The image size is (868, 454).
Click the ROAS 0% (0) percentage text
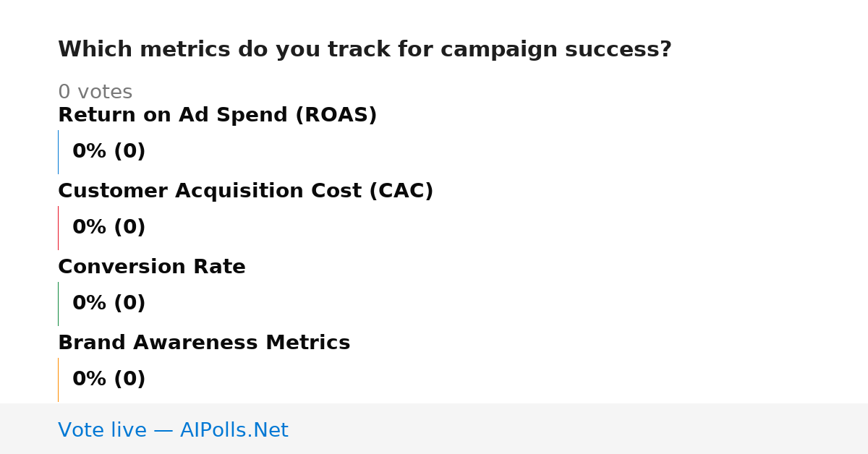(x=109, y=151)
